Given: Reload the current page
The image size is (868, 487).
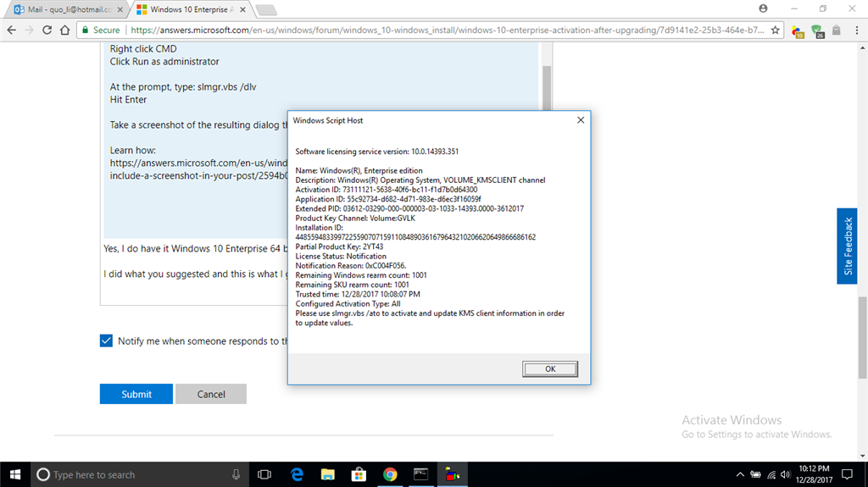Looking at the screenshot, I should click(47, 30).
